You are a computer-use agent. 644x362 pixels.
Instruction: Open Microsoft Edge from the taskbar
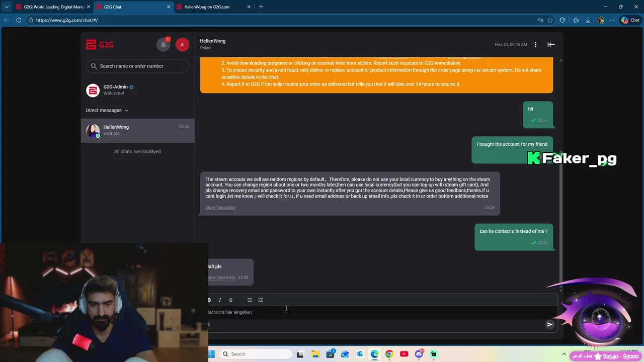(374, 354)
